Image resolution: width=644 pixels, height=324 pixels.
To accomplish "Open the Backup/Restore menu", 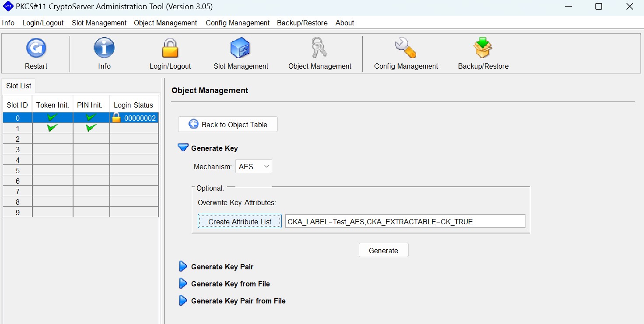I will pos(302,23).
